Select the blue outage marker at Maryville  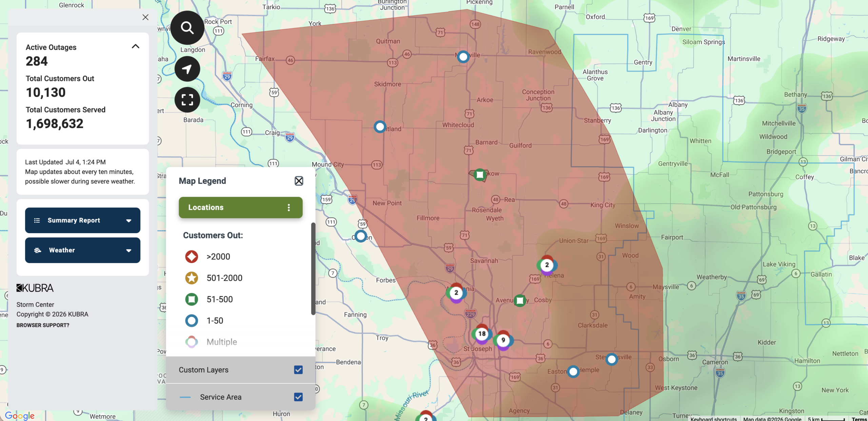point(463,57)
